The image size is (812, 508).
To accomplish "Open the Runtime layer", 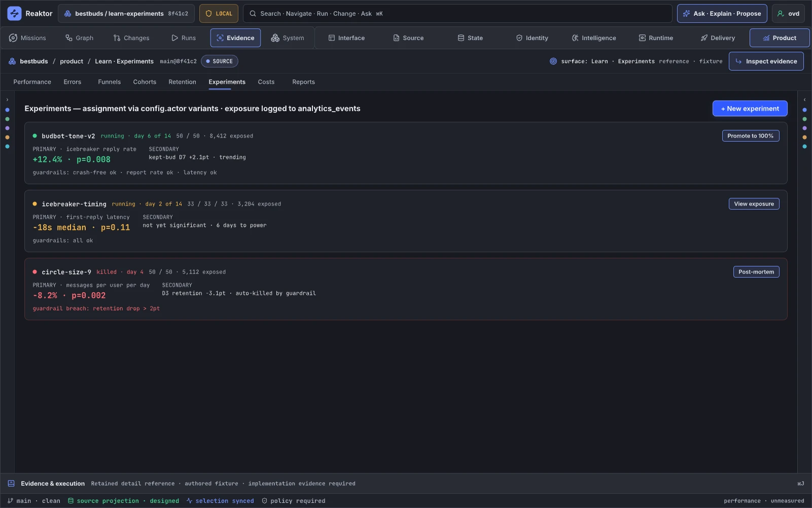I will pyautogui.click(x=656, y=38).
